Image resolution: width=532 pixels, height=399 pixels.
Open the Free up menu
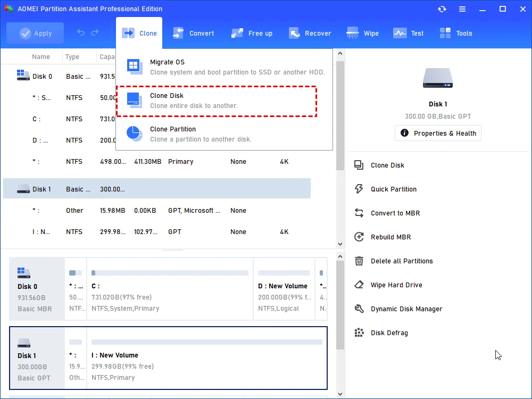pyautogui.click(x=252, y=33)
